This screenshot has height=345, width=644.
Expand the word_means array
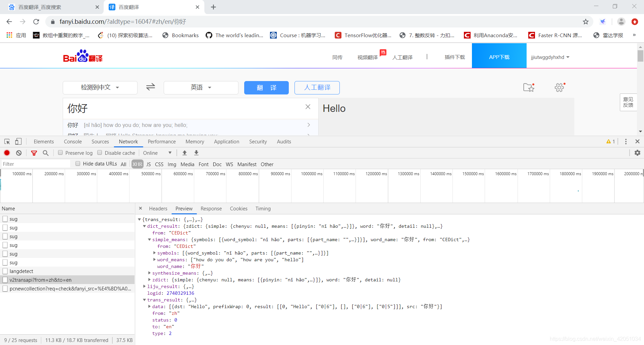tap(154, 260)
